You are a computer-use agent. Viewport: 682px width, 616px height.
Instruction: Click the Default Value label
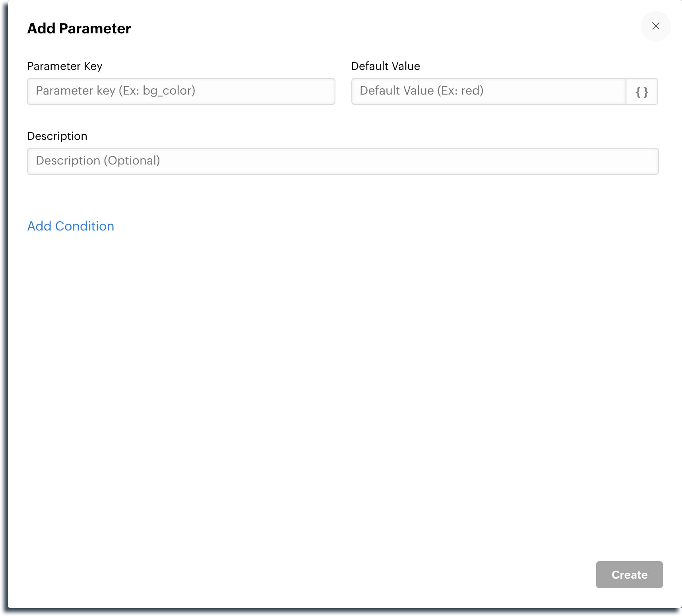(x=385, y=66)
